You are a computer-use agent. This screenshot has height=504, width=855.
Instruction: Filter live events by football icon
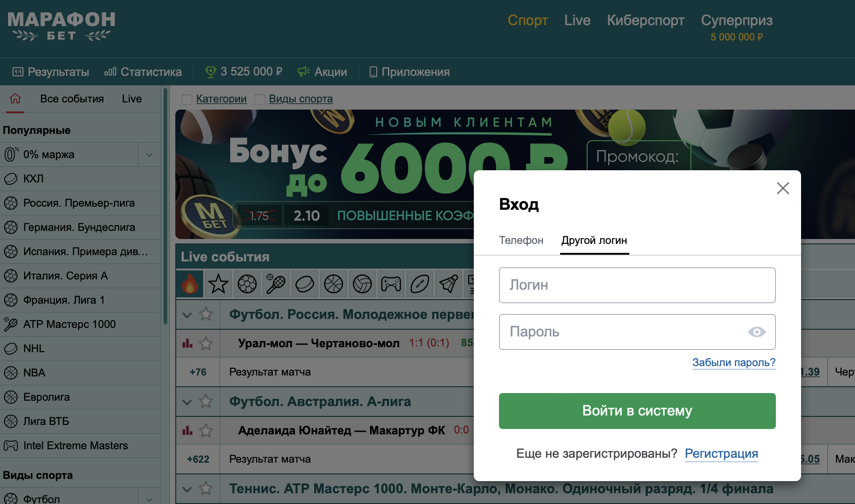[247, 284]
